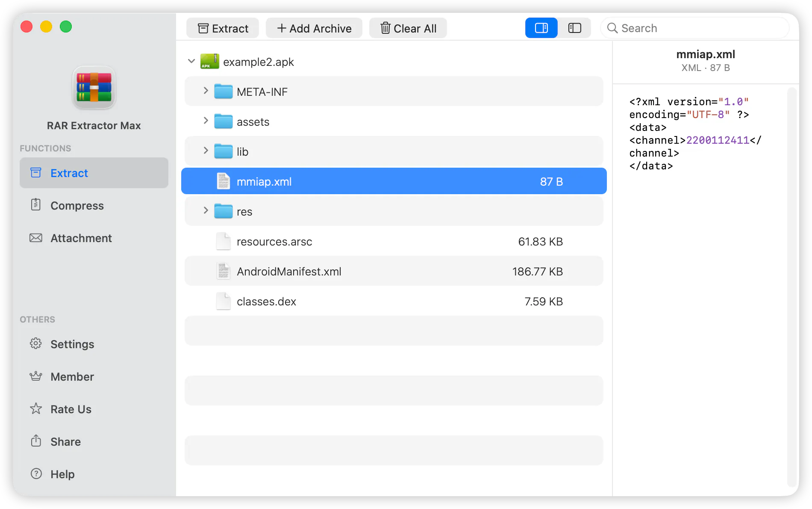Select the resources.arsc file name
The height and width of the screenshot is (509, 812).
point(274,242)
